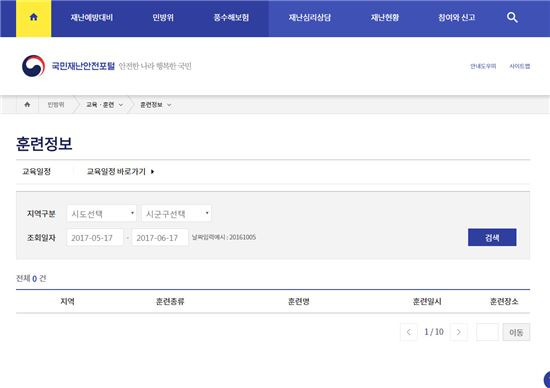Expand the 교육·훈련 breadcrumb dropdown
This screenshot has height=388, width=550.
tap(105, 105)
